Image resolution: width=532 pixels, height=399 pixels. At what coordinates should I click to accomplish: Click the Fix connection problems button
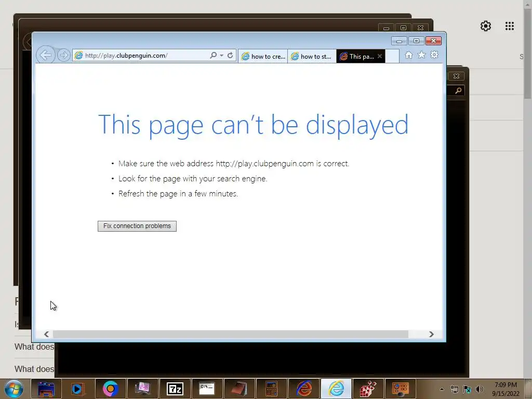click(137, 226)
